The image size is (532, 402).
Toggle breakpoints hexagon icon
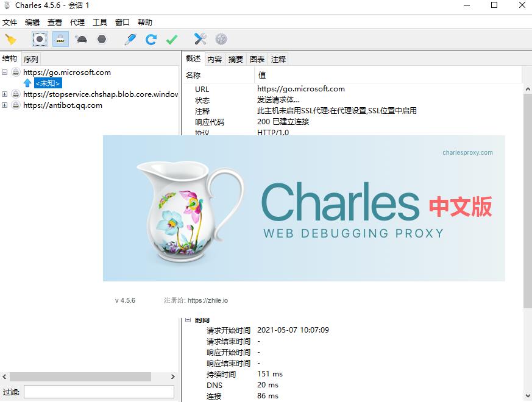coord(102,40)
